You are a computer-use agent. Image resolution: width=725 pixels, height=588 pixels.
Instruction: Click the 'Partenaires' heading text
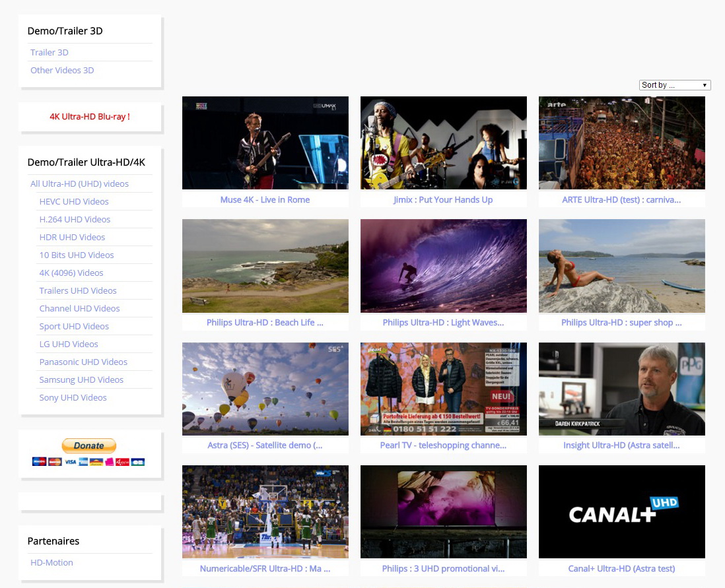(53, 541)
